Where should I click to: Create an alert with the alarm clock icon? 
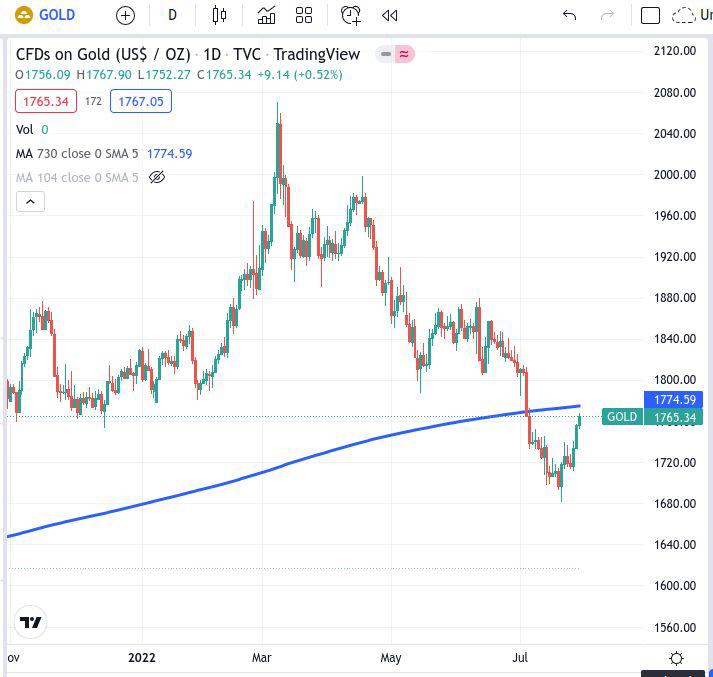point(350,15)
